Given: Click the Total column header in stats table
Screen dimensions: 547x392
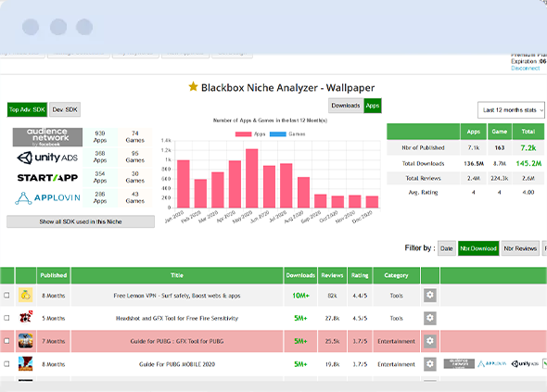Looking at the screenshot, I should pos(528,132).
